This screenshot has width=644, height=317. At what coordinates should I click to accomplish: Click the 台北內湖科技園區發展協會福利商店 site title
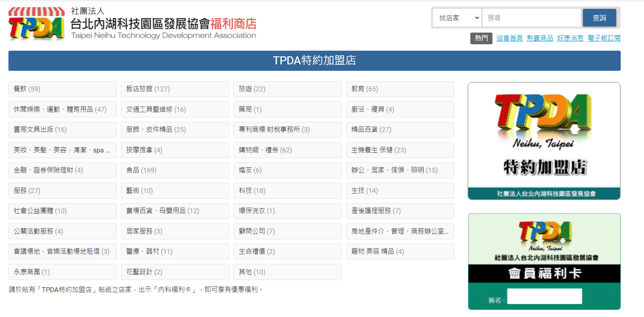click(x=164, y=24)
